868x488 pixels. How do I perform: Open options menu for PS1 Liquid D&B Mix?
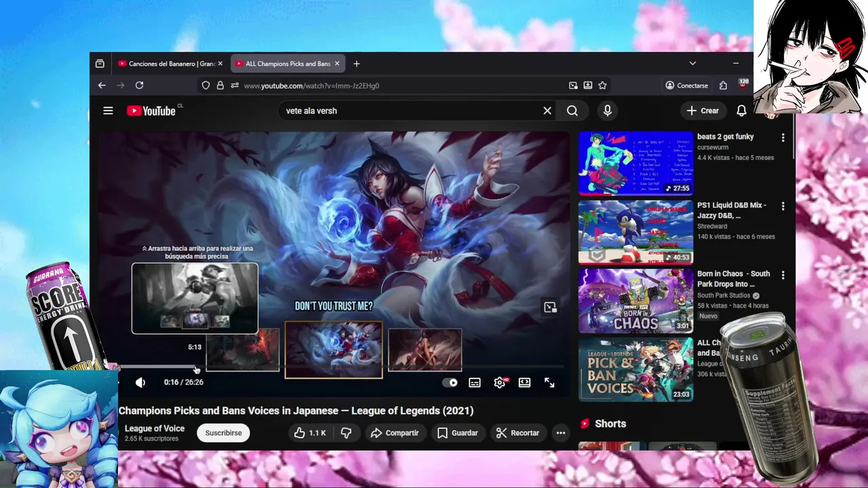point(783,206)
